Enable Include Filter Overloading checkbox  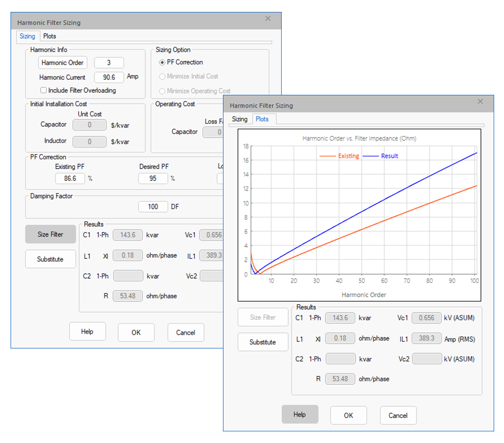click(44, 90)
